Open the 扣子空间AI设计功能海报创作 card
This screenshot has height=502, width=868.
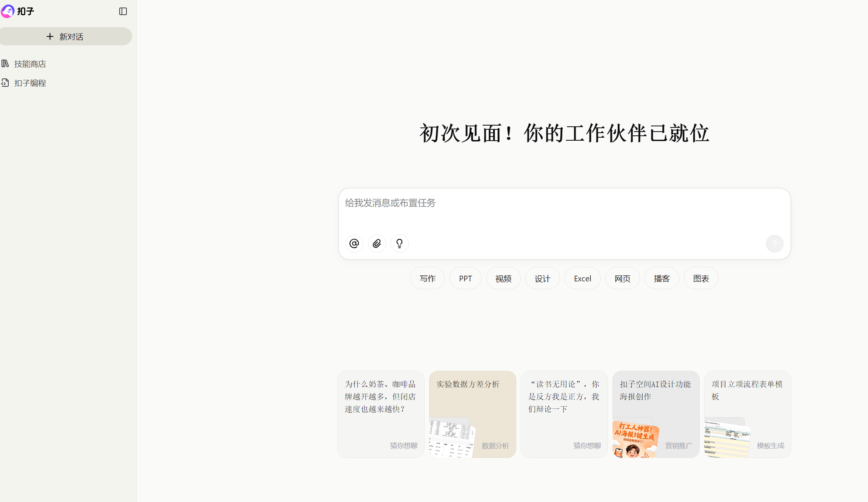[x=656, y=414]
